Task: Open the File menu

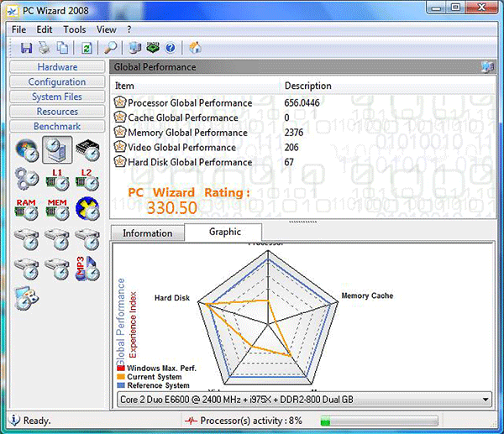Action: coord(18,29)
